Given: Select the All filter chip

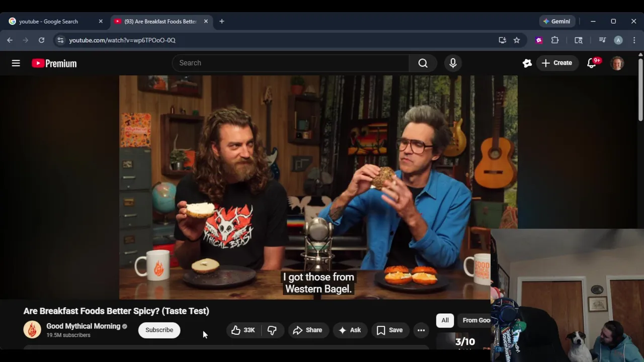Looking at the screenshot, I should (x=445, y=320).
